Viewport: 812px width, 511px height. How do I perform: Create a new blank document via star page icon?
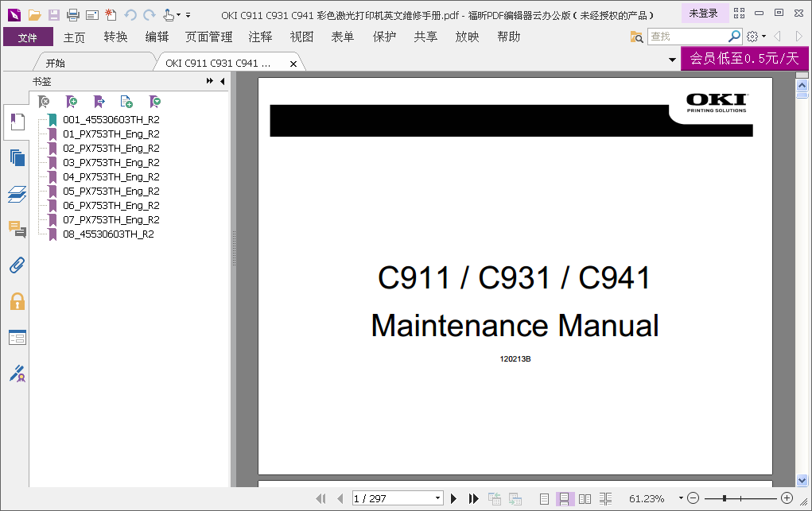point(111,15)
